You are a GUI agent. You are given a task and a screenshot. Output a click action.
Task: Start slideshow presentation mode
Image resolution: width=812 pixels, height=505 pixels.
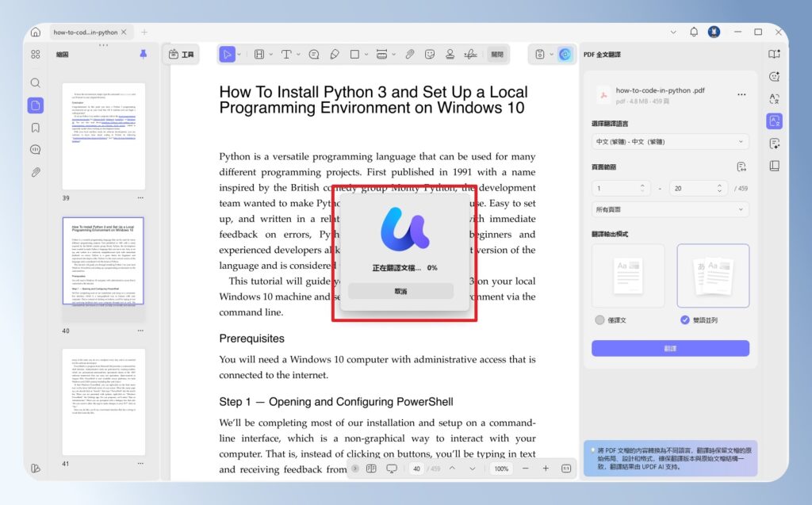[x=392, y=469]
